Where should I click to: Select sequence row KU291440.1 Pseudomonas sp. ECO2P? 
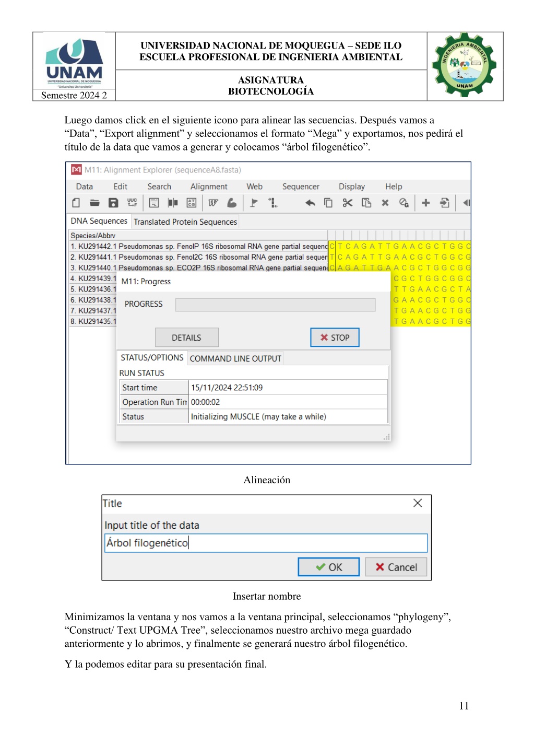pos(199,267)
